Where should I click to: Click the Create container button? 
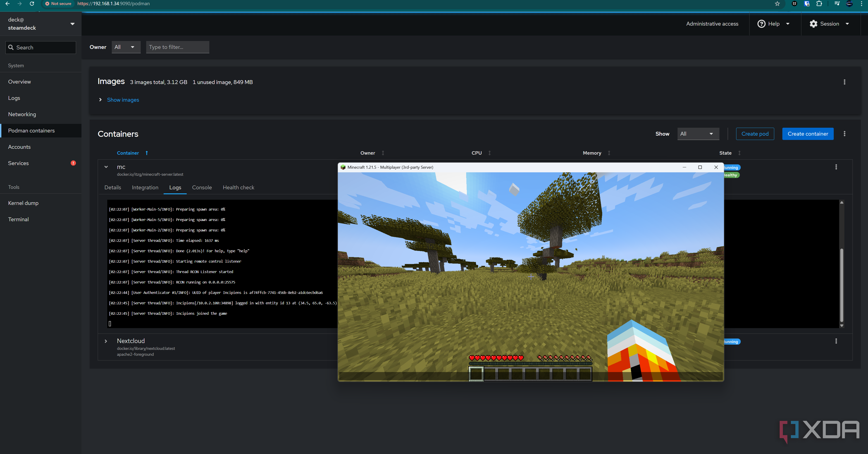(x=808, y=134)
